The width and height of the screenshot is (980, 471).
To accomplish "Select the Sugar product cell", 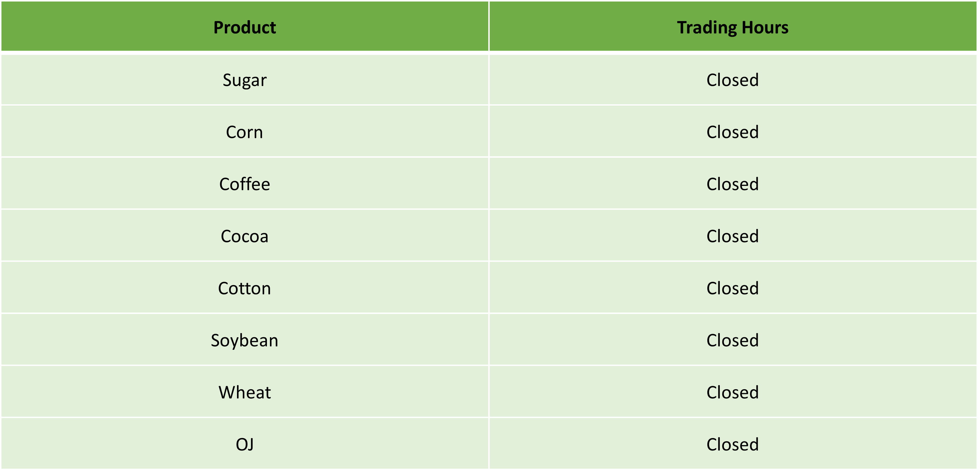I will (x=245, y=80).
